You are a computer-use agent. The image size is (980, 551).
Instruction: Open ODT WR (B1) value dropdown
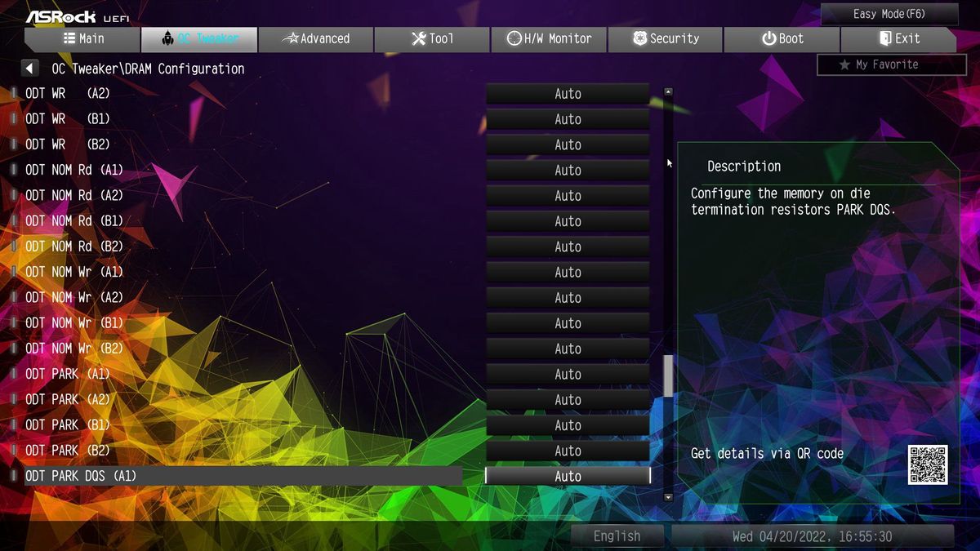568,119
